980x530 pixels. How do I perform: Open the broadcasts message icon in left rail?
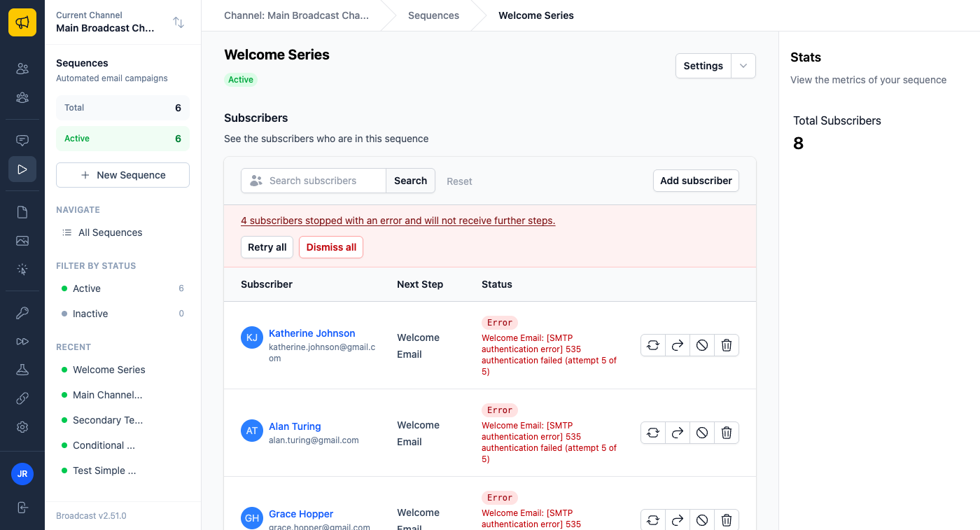coord(22,141)
